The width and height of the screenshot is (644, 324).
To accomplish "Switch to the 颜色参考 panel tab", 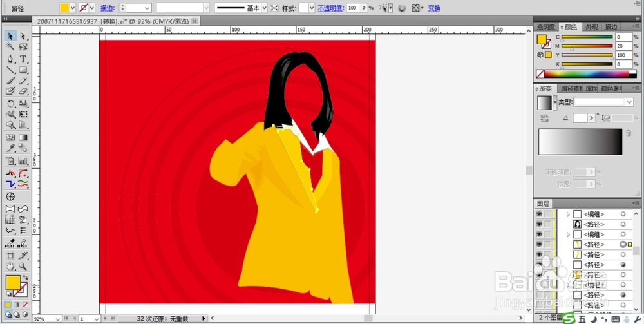I will pos(611,88).
